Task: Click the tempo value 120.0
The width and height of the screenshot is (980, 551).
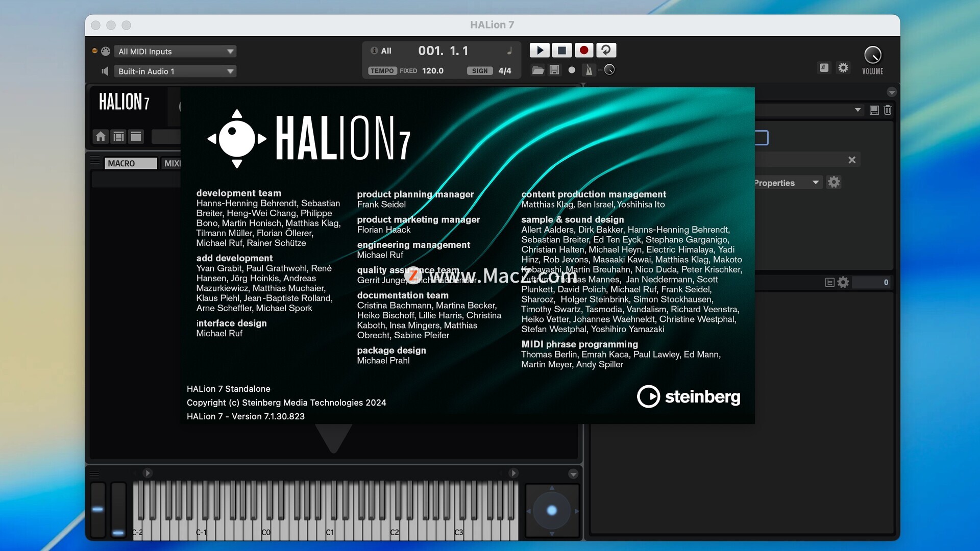Action: [x=433, y=71]
